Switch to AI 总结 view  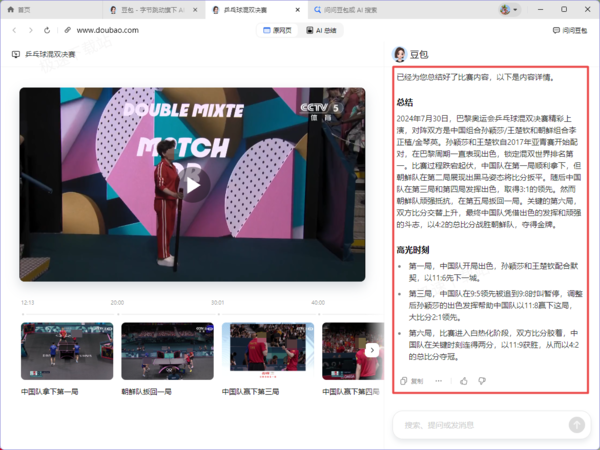(321, 31)
